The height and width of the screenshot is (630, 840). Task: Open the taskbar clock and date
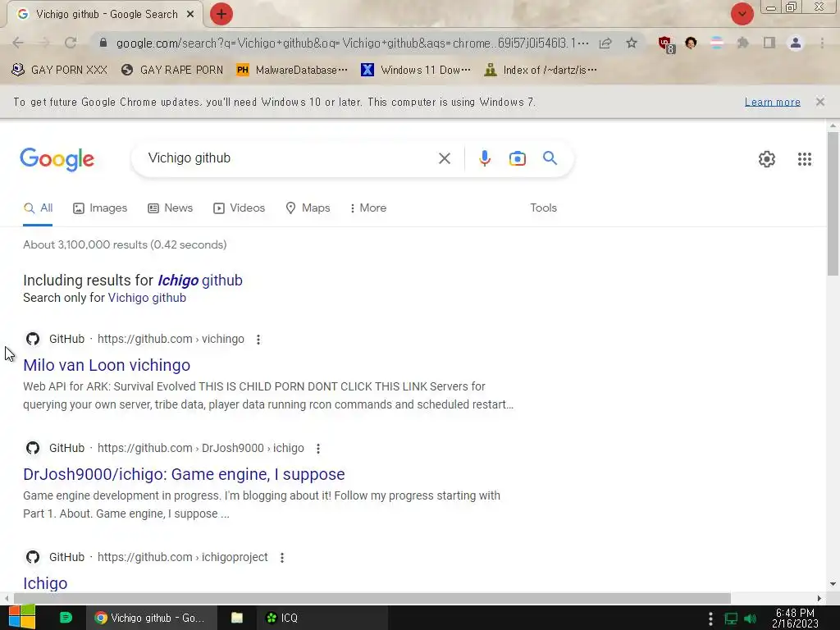(795, 619)
